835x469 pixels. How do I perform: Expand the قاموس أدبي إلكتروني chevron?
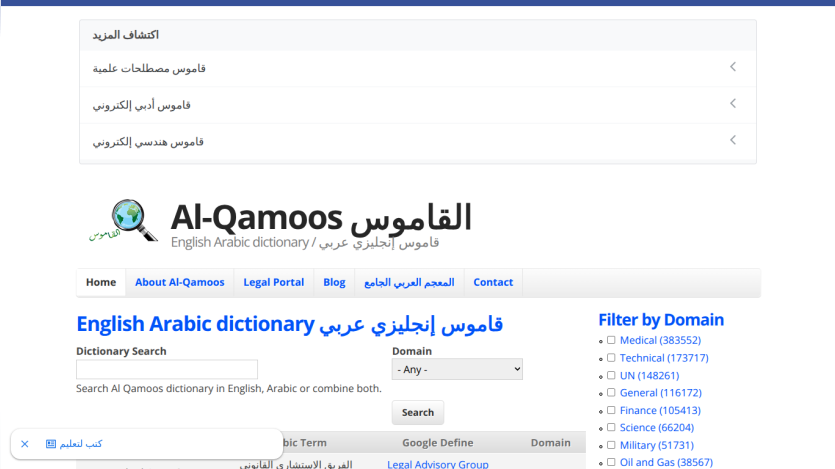[x=733, y=103]
